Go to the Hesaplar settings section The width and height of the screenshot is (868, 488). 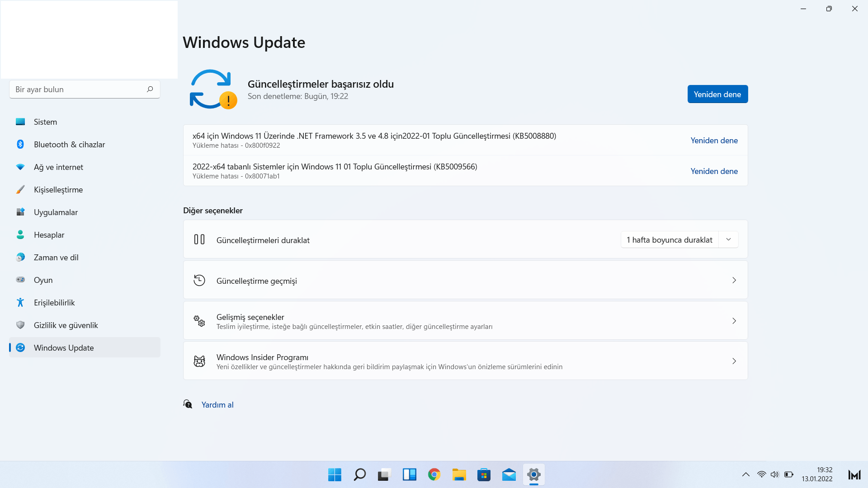click(x=49, y=235)
